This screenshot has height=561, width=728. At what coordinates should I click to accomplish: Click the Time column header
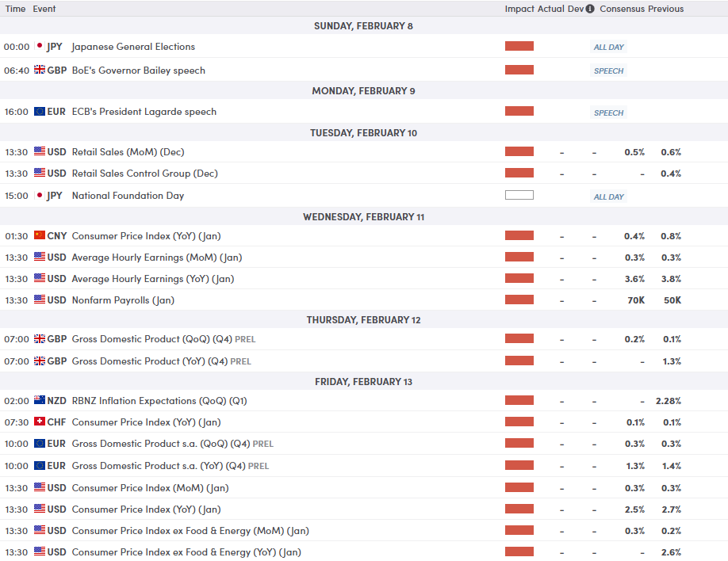coord(15,9)
